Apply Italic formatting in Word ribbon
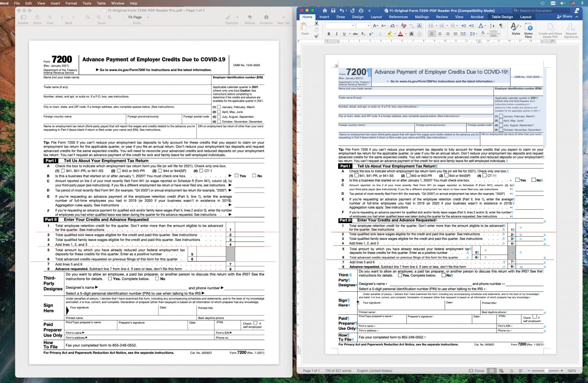 point(337,34)
